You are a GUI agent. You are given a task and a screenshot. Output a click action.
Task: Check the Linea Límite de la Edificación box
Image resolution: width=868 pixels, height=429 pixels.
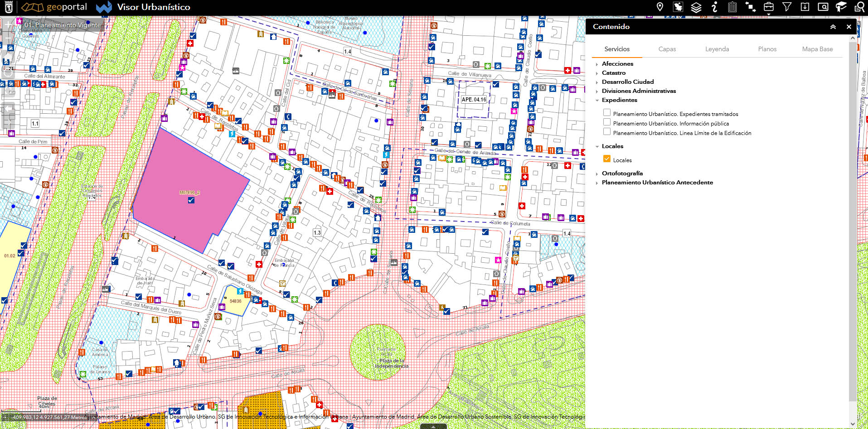coord(607,132)
